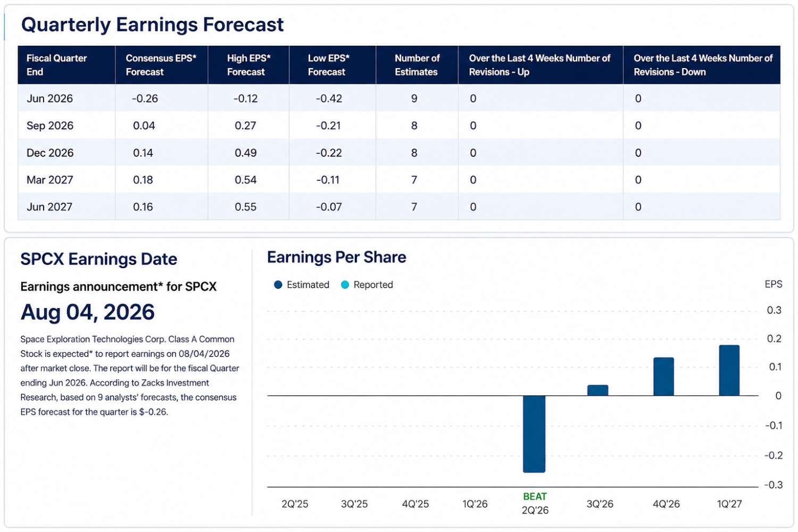Click consensus value 0.16 for Jun 2027
The height and width of the screenshot is (532, 798).
click(x=143, y=207)
